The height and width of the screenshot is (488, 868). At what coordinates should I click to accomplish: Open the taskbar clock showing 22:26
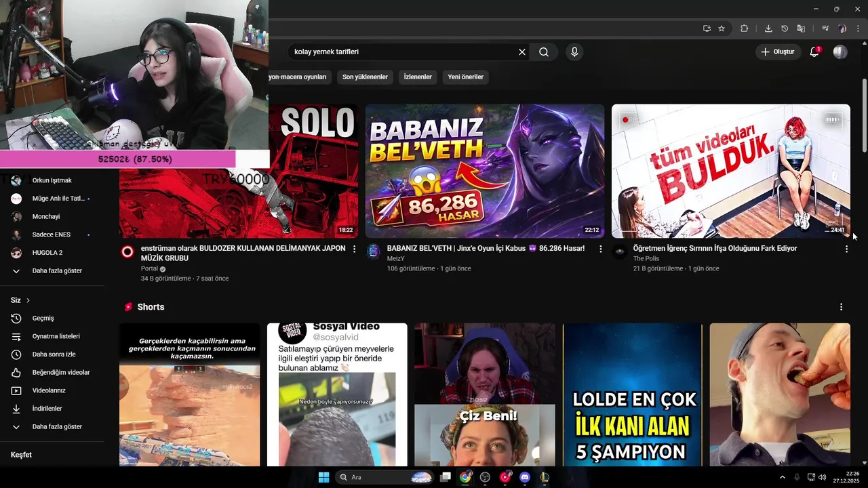click(848, 477)
